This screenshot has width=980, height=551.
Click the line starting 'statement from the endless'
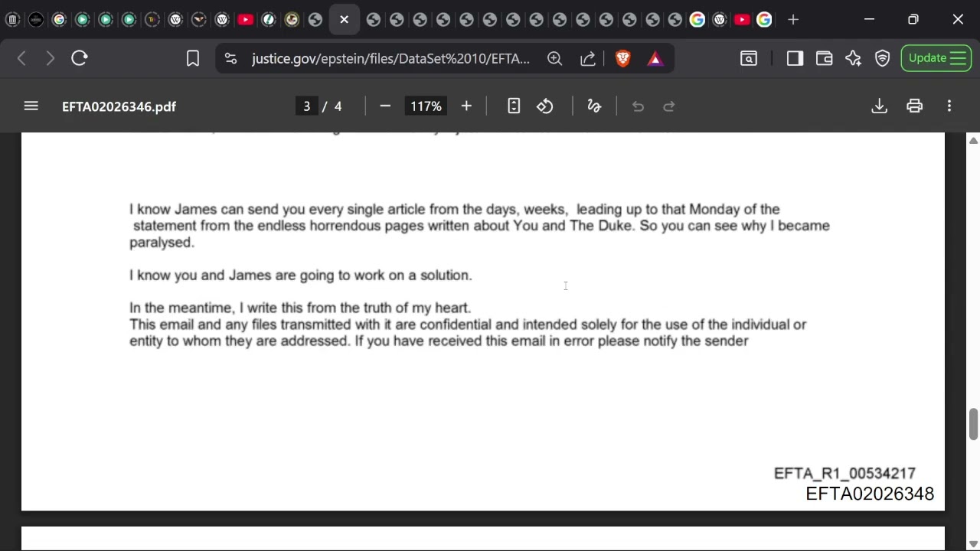coord(481,226)
